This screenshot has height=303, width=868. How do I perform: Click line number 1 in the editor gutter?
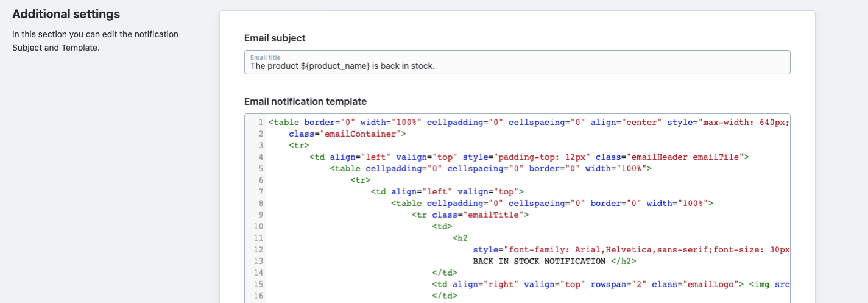click(261, 122)
